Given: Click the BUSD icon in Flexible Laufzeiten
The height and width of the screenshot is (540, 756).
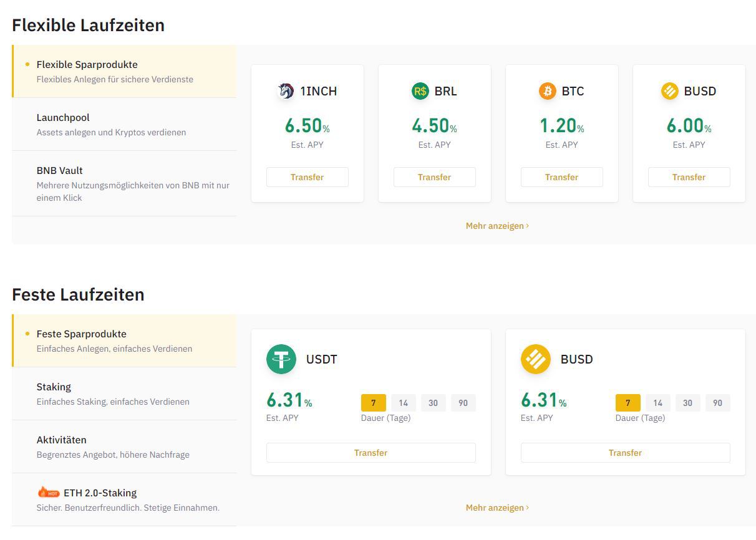Looking at the screenshot, I should coord(669,91).
